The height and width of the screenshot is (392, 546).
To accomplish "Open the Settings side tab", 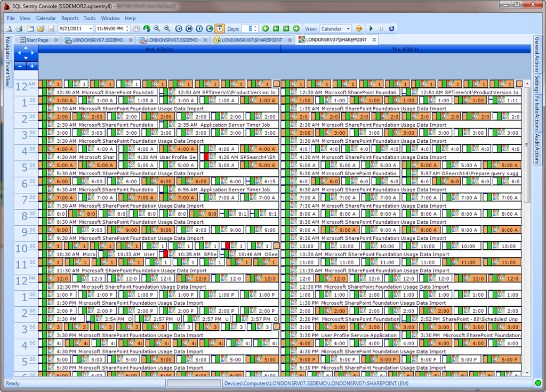I will [x=537, y=84].
